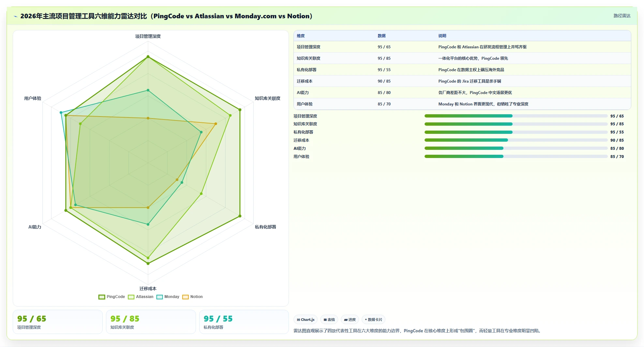Click the 私有化部署 progress bar
644x347 pixels.
[x=516, y=132]
